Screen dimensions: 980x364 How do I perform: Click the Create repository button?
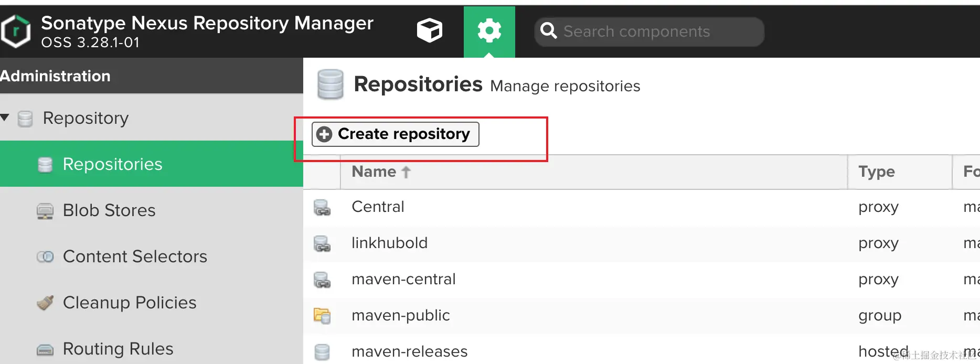coord(395,134)
